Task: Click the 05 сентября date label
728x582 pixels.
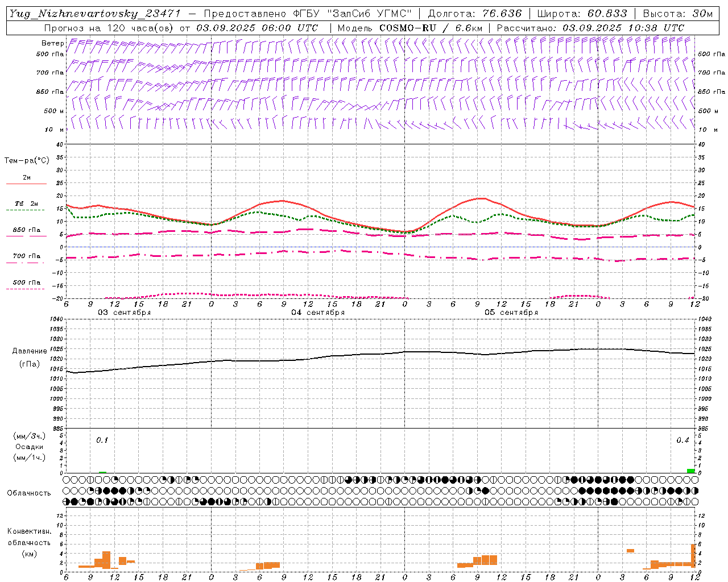Action: click(x=511, y=313)
